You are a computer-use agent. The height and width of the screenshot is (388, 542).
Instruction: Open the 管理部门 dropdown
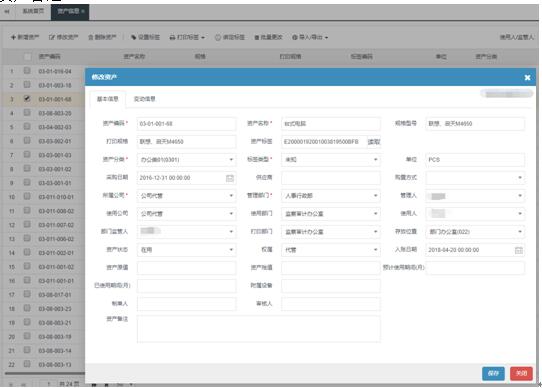(x=331, y=196)
